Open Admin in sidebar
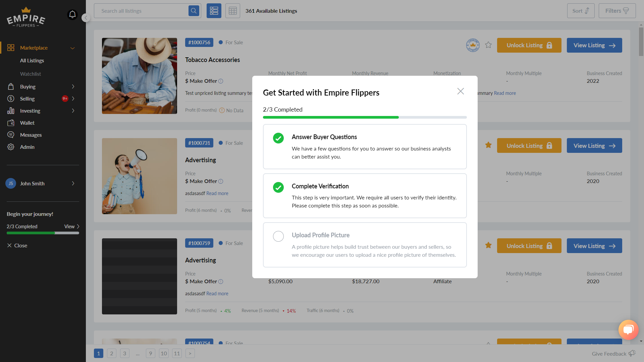Viewport: 644px width, 362px height. click(x=27, y=147)
